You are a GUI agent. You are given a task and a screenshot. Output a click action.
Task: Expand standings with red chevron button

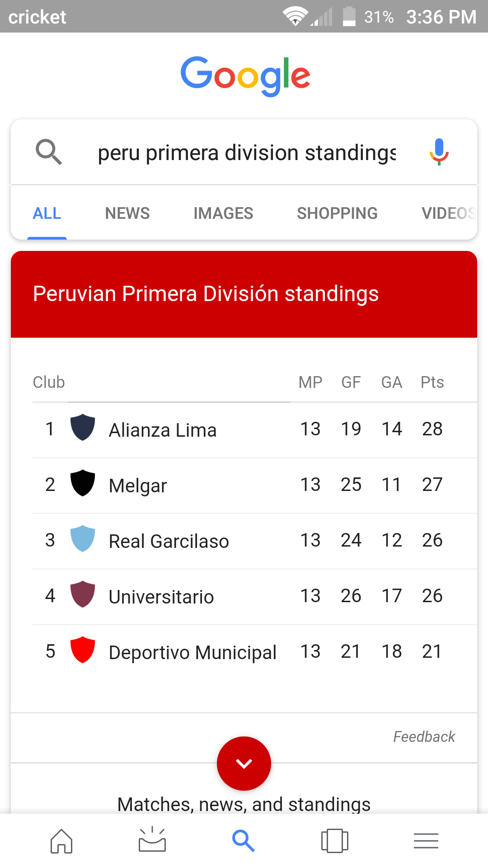pyautogui.click(x=244, y=764)
